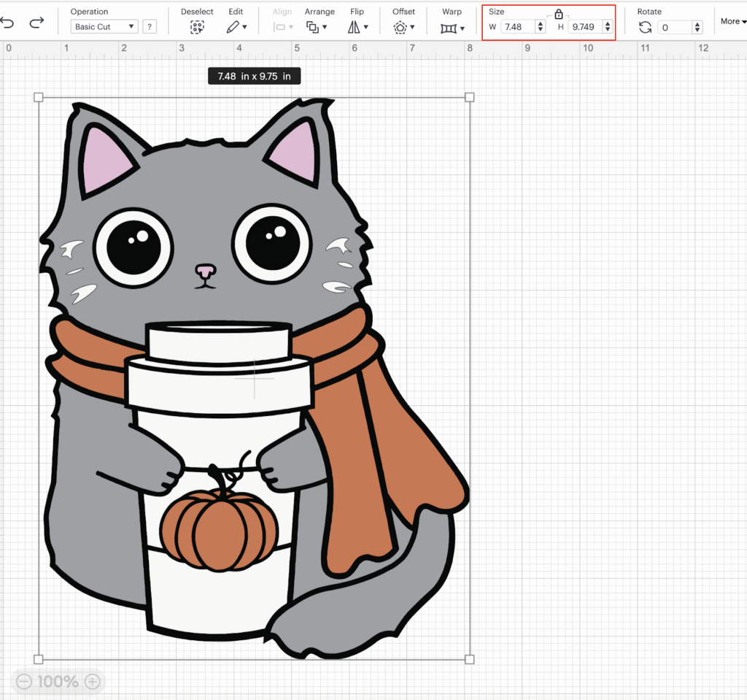Zoom in with the plus button
Image resolution: width=747 pixels, height=700 pixels.
point(92,682)
